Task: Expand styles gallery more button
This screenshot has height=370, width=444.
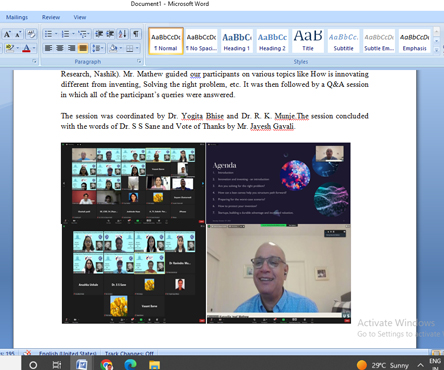Action: click(x=436, y=50)
